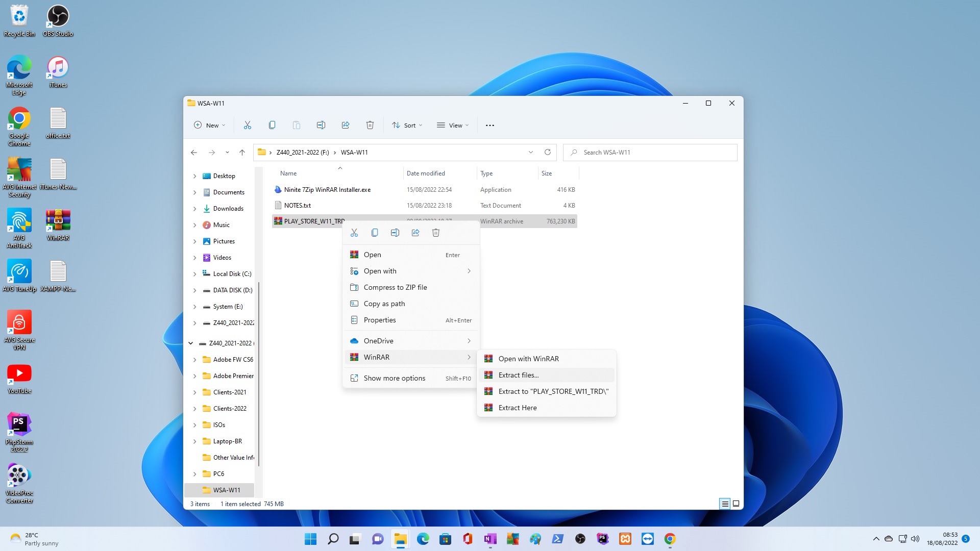Open View dropdown
980x551 pixels.
(x=453, y=125)
